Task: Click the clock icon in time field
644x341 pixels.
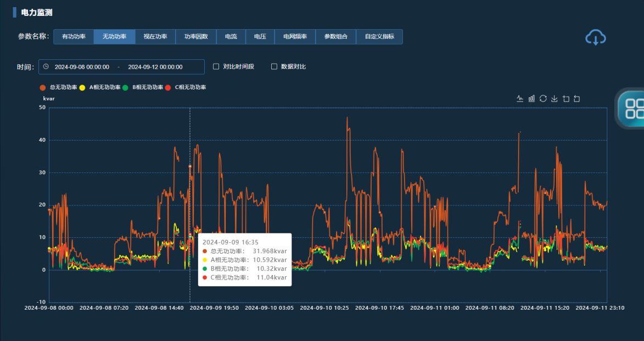Action: pos(46,66)
